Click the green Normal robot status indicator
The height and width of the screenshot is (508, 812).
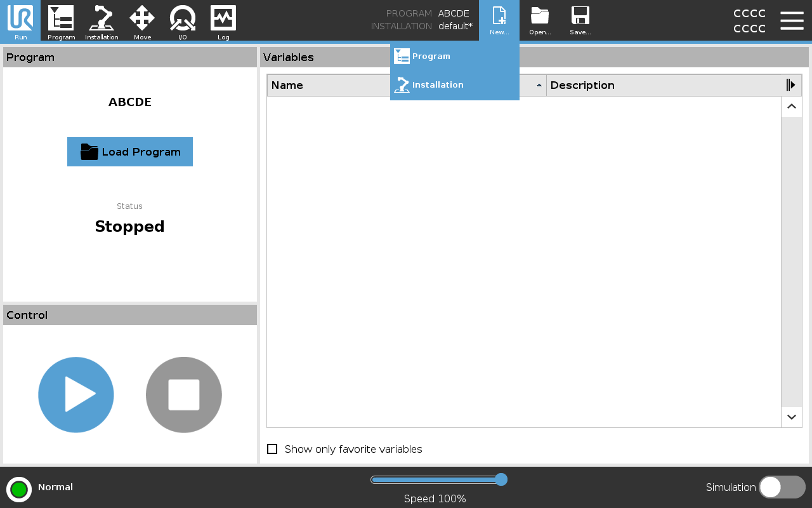[x=19, y=490]
